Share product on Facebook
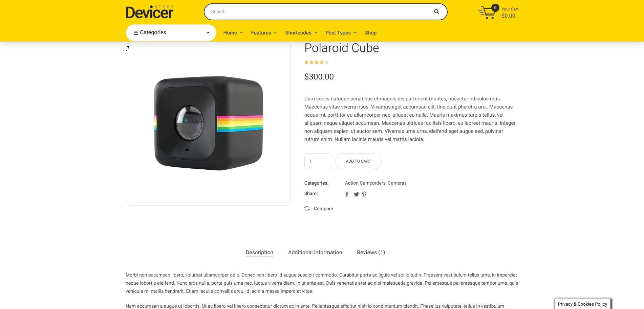The image size is (644, 309). point(347,194)
